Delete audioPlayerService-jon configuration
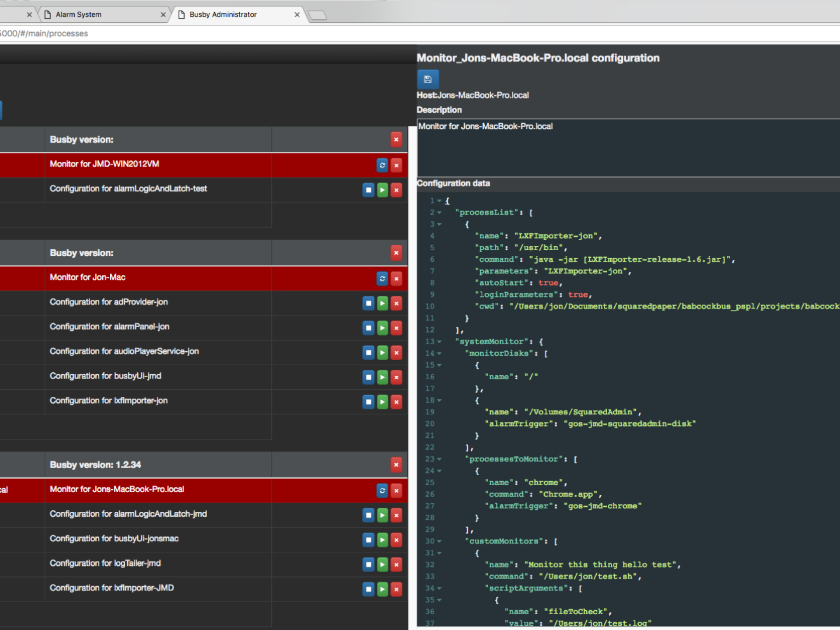Viewport: 840px width, 630px height. click(x=396, y=353)
